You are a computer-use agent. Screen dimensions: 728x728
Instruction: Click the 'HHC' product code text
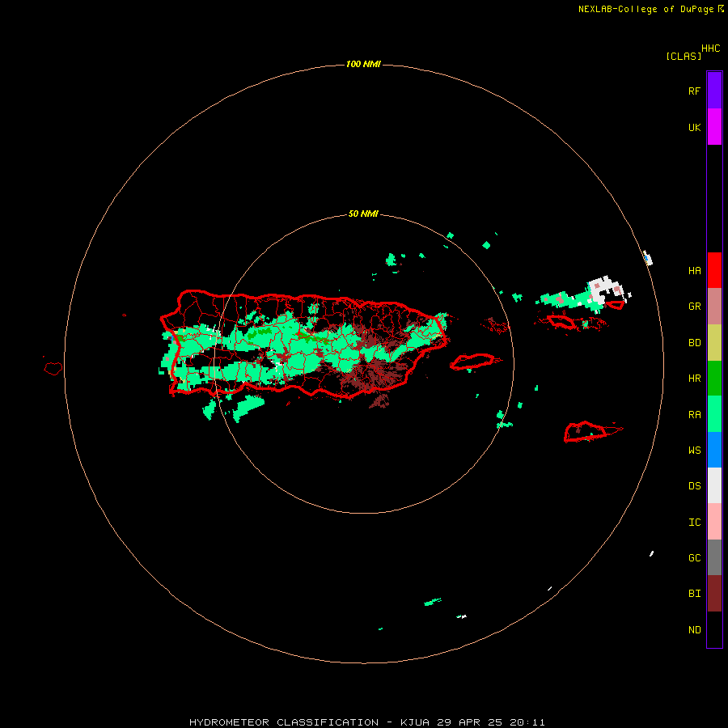coord(710,49)
